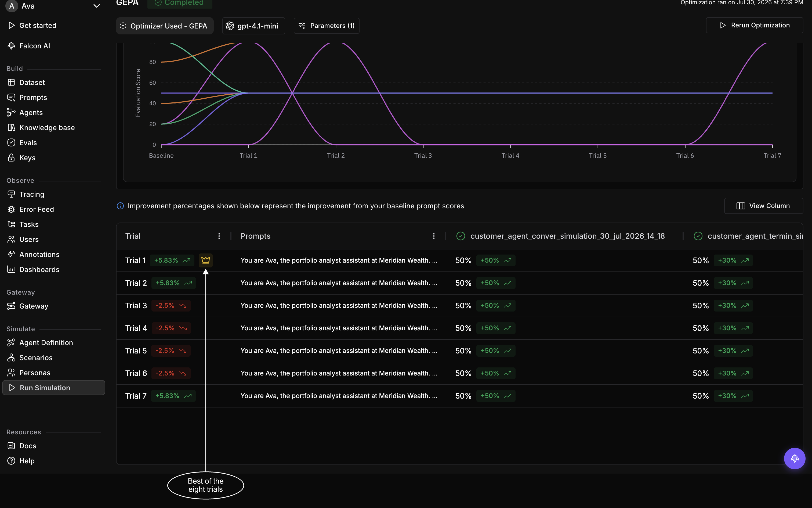The height and width of the screenshot is (508, 812).
Task: Click the customer_agent_termin column header
Action: click(x=755, y=236)
